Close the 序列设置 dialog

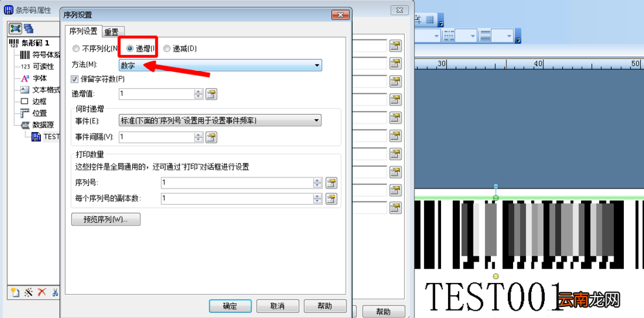[340, 15]
